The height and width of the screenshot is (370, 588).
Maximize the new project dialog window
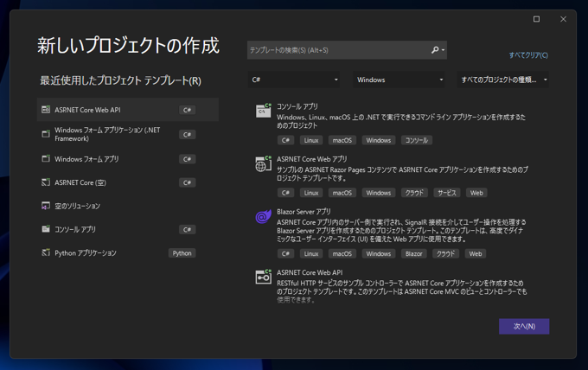(x=537, y=19)
